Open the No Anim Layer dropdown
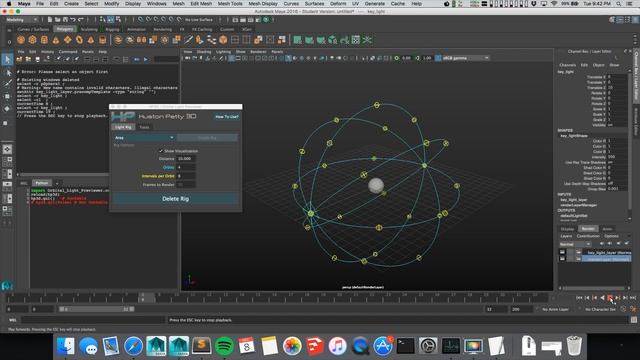The image size is (640, 360). pyautogui.click(x=555, y=309)
